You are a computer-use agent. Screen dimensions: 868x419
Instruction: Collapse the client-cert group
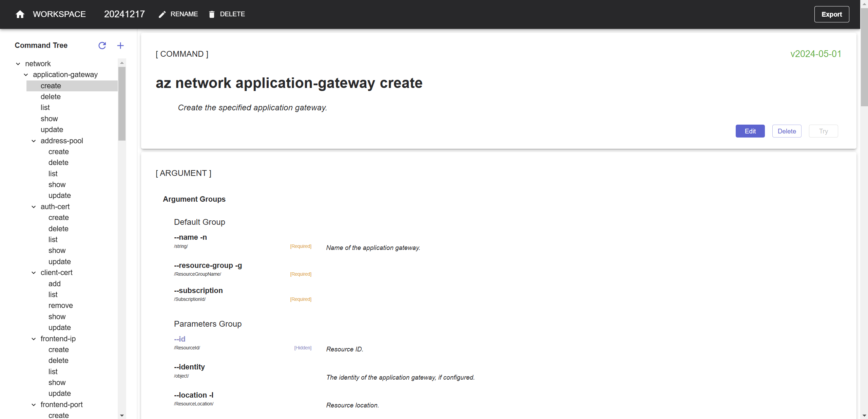click(34, 273)
